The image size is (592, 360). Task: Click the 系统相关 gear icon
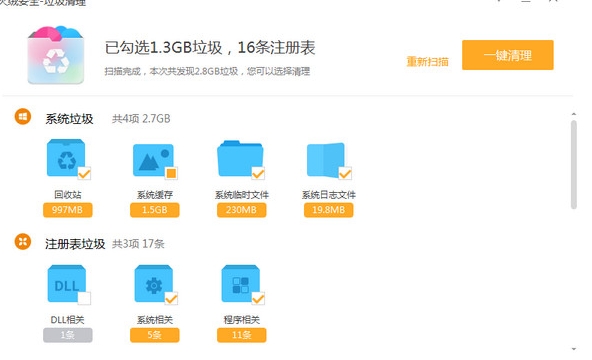pyautogui.click(x=154, y=284)
